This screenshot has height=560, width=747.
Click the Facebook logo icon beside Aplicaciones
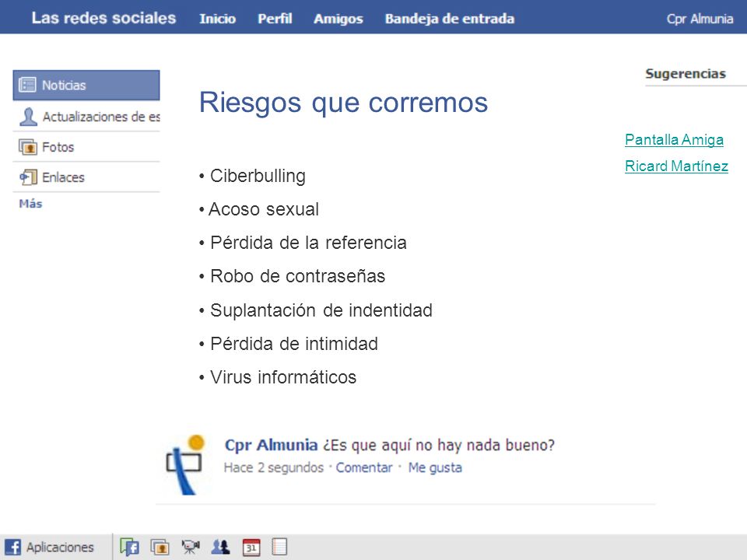(13, 547)
